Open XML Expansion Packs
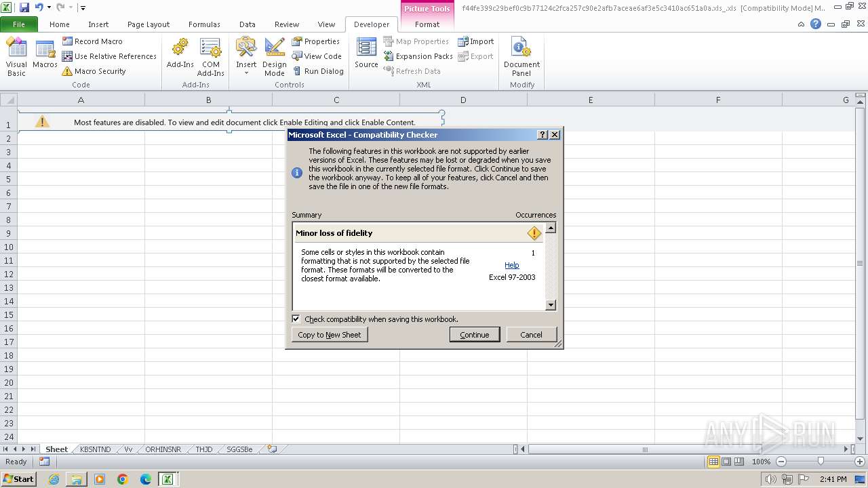Viewport: 868px width, 488px height. pyautogui.click(x=418, y=56)
